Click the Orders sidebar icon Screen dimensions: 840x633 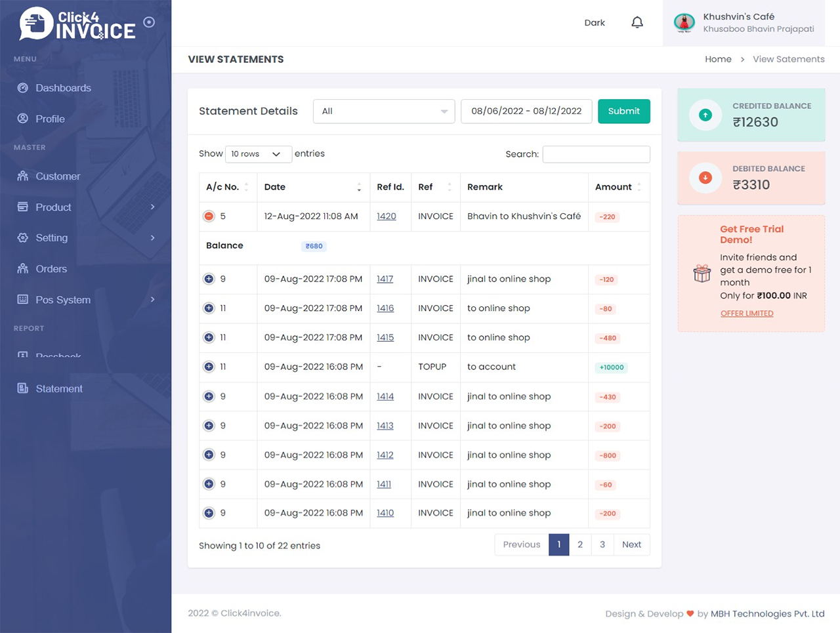coord(23,269)
